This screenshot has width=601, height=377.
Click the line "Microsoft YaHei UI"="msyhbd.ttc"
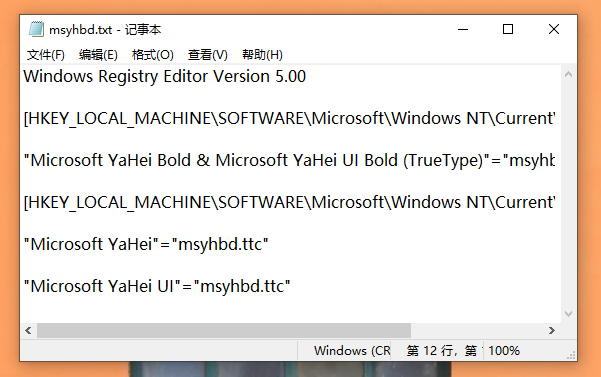click(157, 286)
